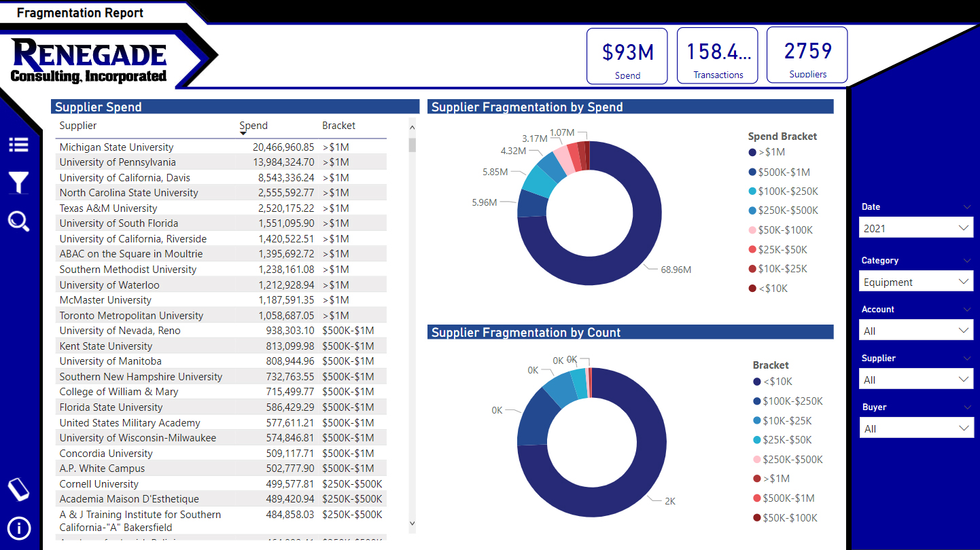This screenshot has width=980, height=550.
Task: Toggle $500K-$1M in Spend Bracket legend
Action: click(x=779, y=172)
